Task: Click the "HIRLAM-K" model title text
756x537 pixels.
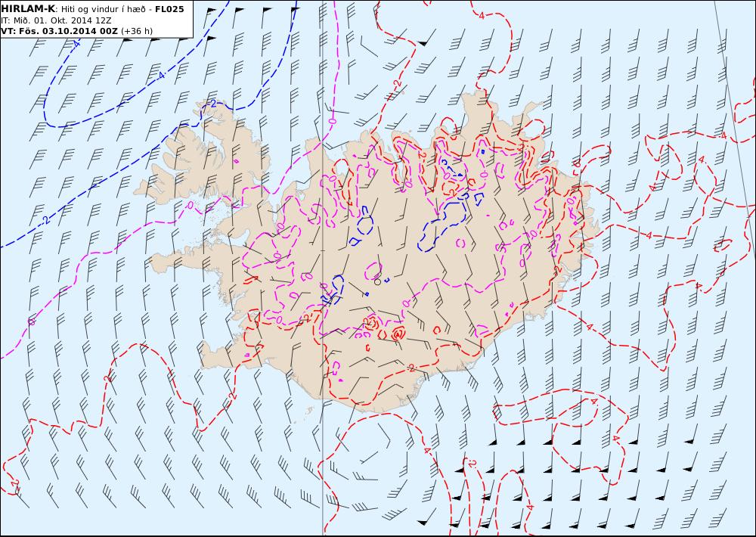Action: [28, 8]
